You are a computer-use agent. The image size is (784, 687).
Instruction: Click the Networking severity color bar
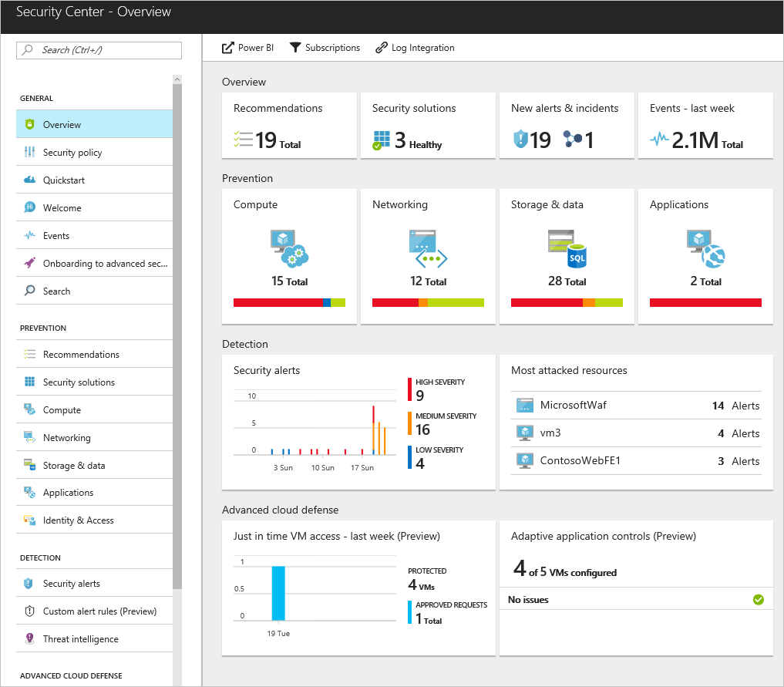428,302
